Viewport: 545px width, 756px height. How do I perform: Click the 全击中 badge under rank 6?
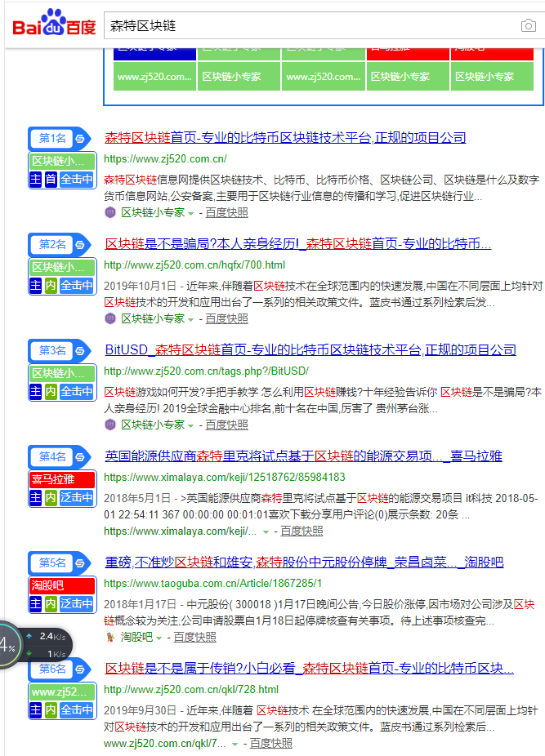(x=76, y=709)
